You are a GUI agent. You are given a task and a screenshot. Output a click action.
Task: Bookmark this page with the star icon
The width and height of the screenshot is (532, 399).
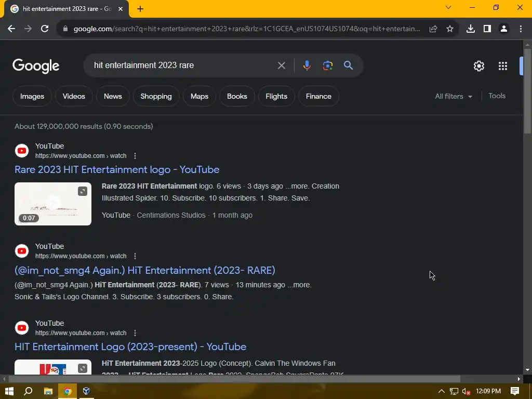(450, 29)
